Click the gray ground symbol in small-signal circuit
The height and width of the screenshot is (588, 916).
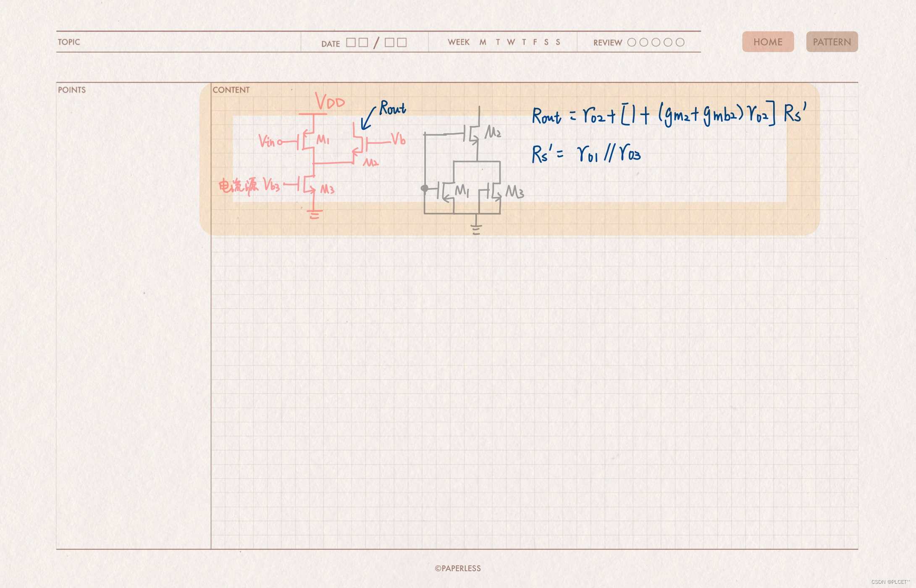point(476,229)
